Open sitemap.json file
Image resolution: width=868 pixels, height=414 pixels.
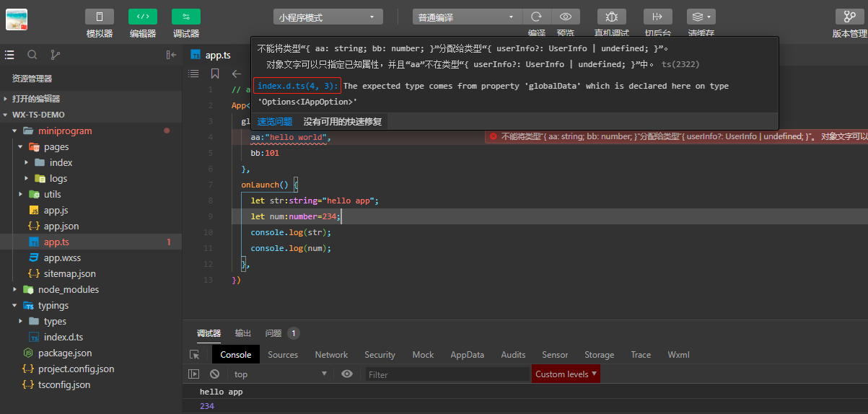pyautogui.click(x=91, y=273)
